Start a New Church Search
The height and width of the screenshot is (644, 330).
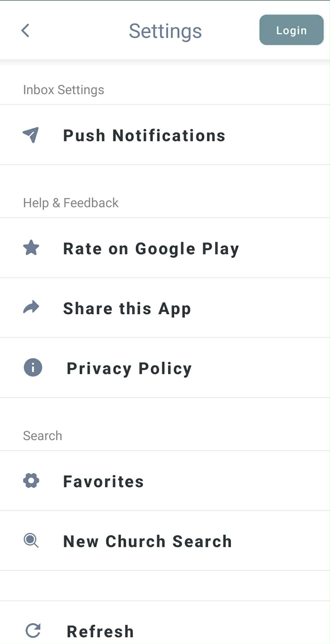147,541
